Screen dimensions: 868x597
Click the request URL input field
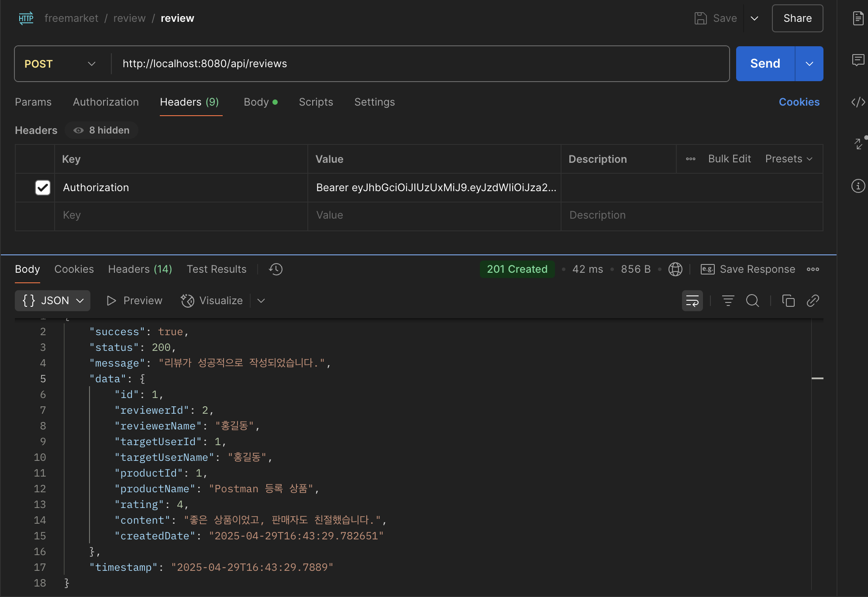[419, 64]
